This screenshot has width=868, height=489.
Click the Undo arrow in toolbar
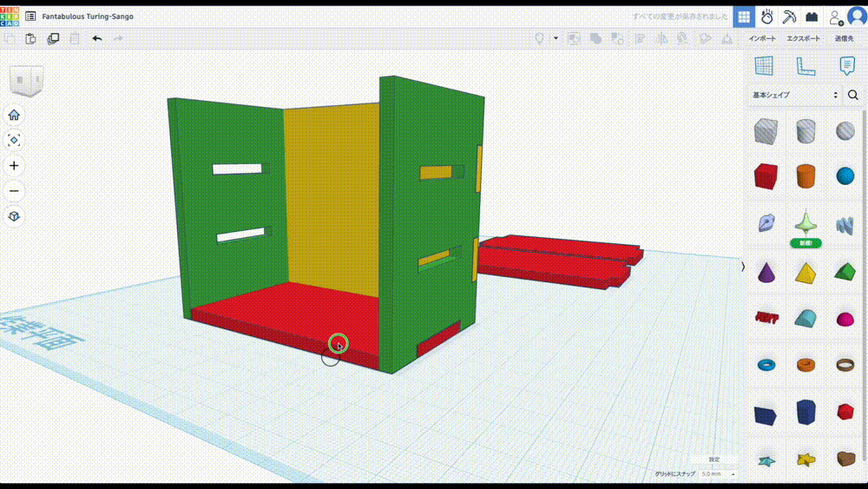pyautogui.click(x=96, y=38)
